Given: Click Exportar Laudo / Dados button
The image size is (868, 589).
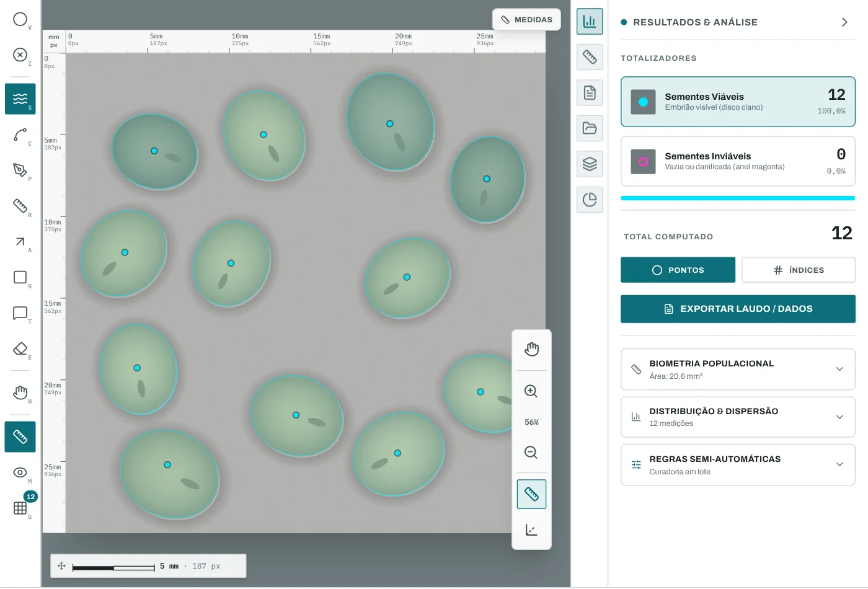Looking at the screenshot, I should [738, 309].
